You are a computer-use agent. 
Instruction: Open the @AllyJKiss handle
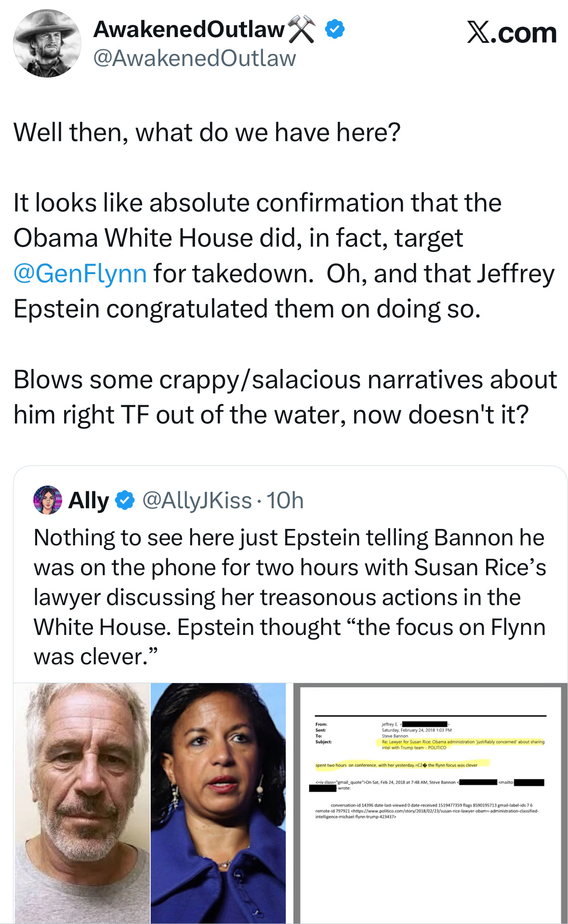197,501
